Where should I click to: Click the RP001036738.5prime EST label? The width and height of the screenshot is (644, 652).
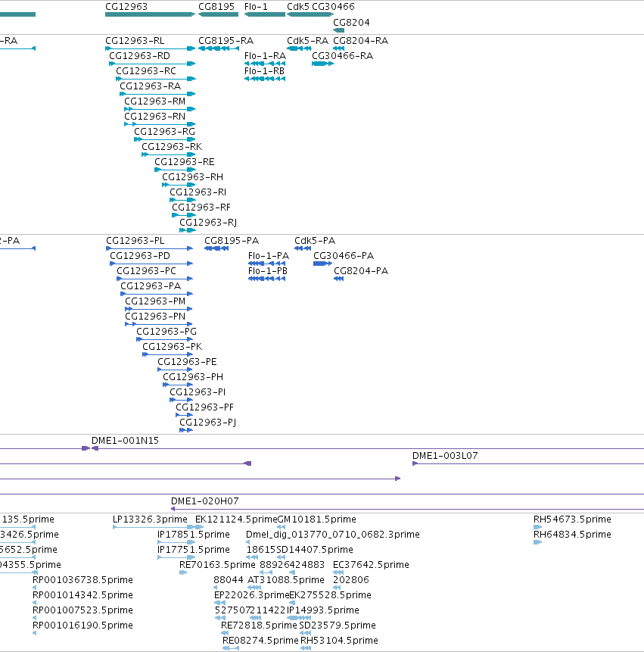tap(82, 580)
